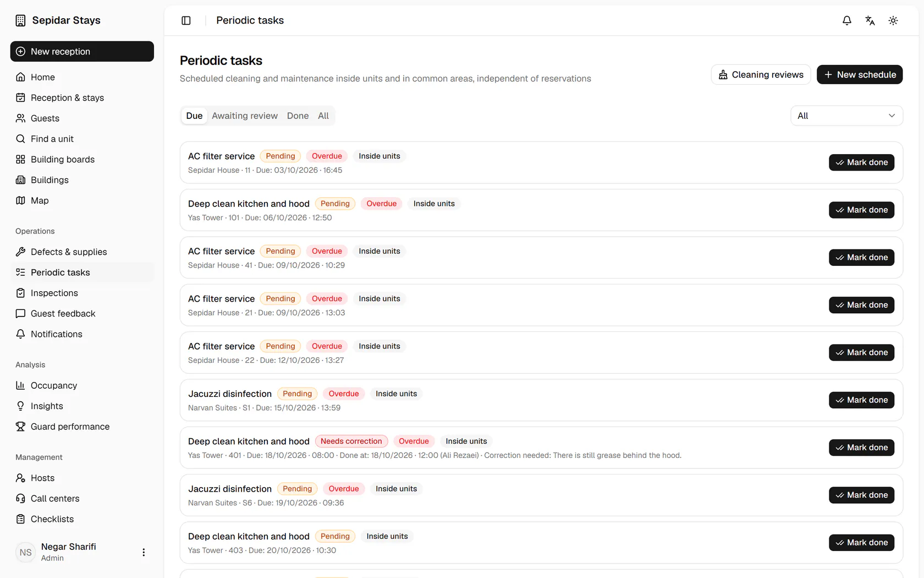Open Guard performance page link
Screen dimensions: 924x578
[x=82, y=427]
